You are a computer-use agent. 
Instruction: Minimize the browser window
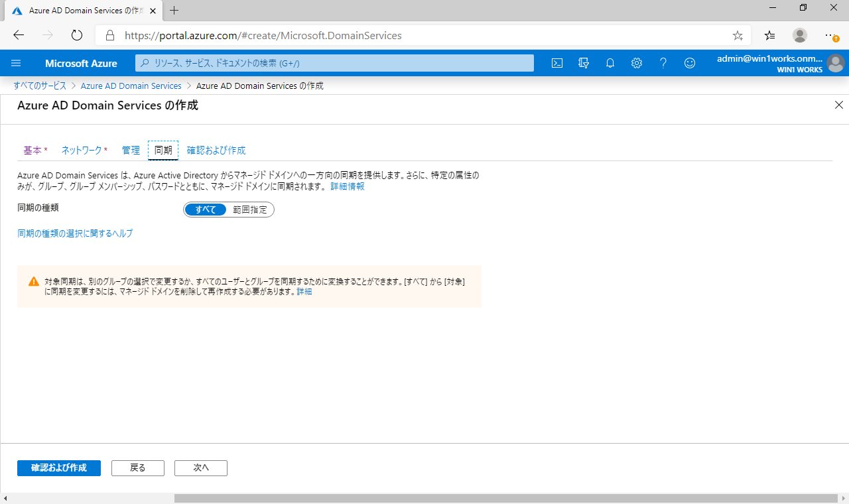coord(773,8)
